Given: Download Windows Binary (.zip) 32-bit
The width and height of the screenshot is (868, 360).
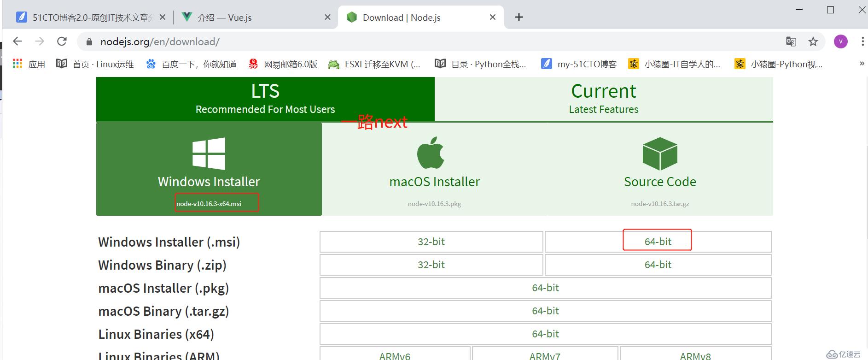Looking at the screenshot, I should 431,265.
